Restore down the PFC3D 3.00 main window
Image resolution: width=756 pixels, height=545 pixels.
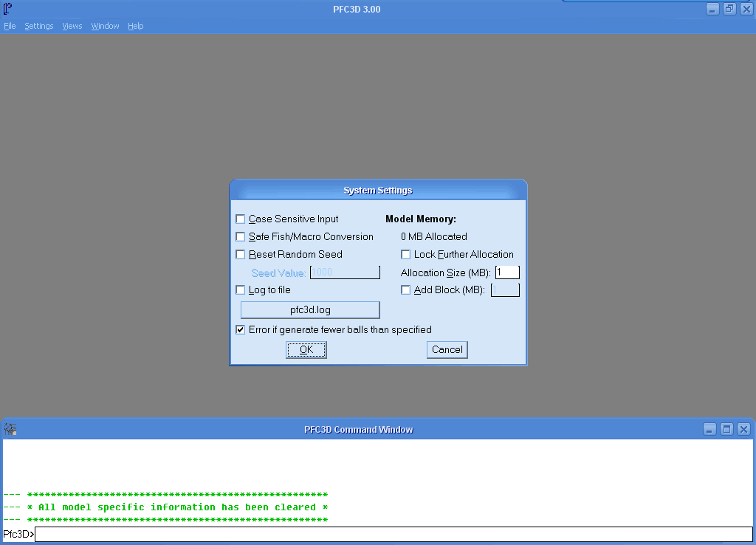[x=729, y=9]
